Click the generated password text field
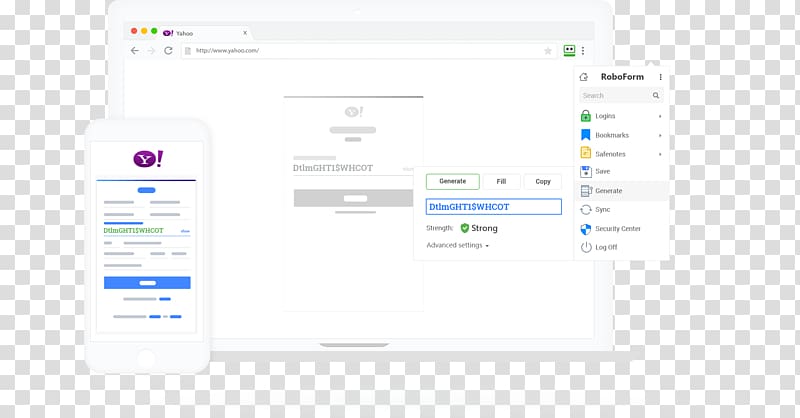This screenshot has width=800, height=418. pyautogui.click(x=493, y=207)
